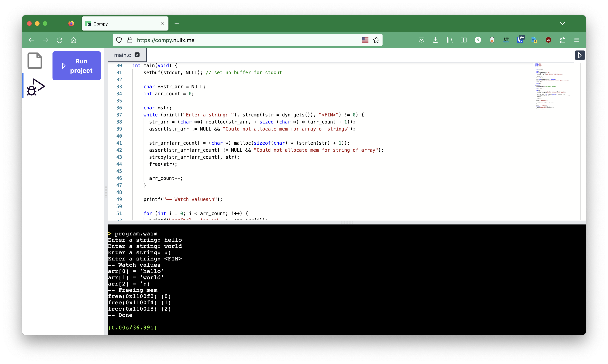Open the Firefox hamburger application menu
The height and width of the screenshot is (364, 608).
(577, 40)
